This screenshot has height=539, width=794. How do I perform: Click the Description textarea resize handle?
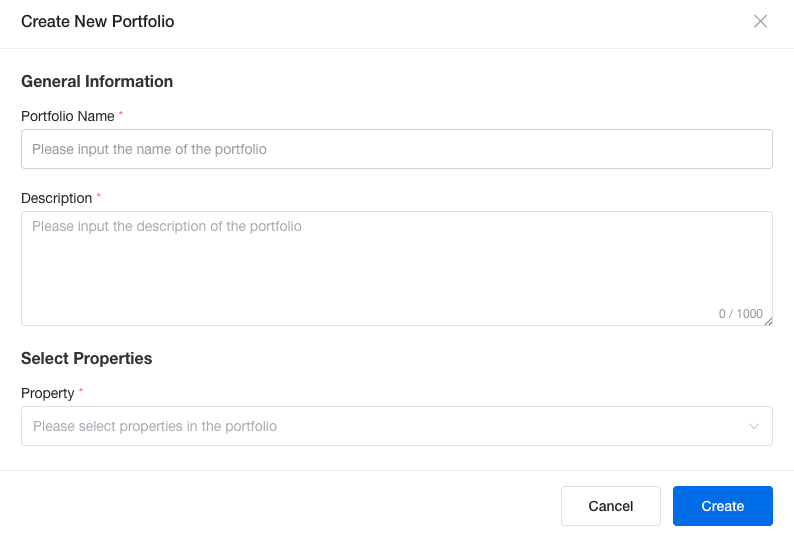[768, 321]
